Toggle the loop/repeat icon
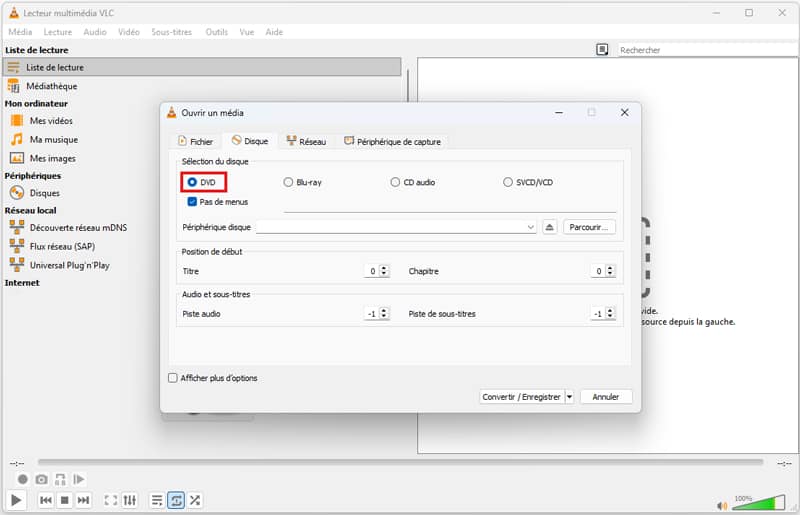 tap(176, 500)
